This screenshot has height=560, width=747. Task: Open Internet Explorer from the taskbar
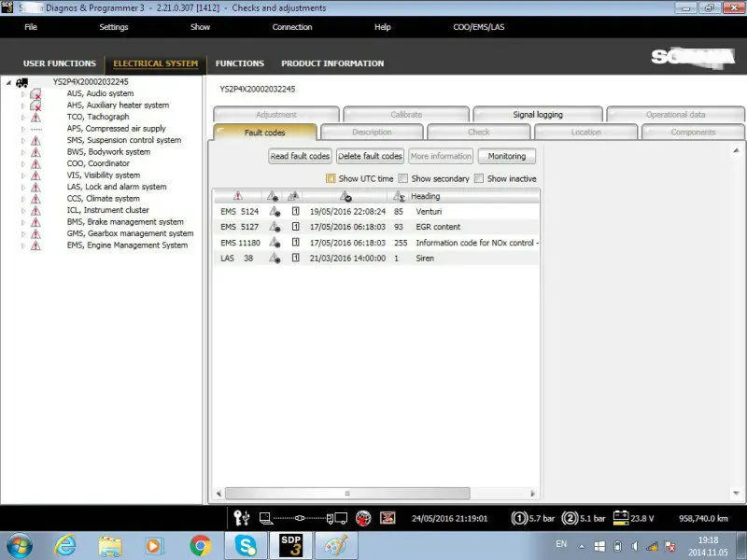(x=64, y=546)
